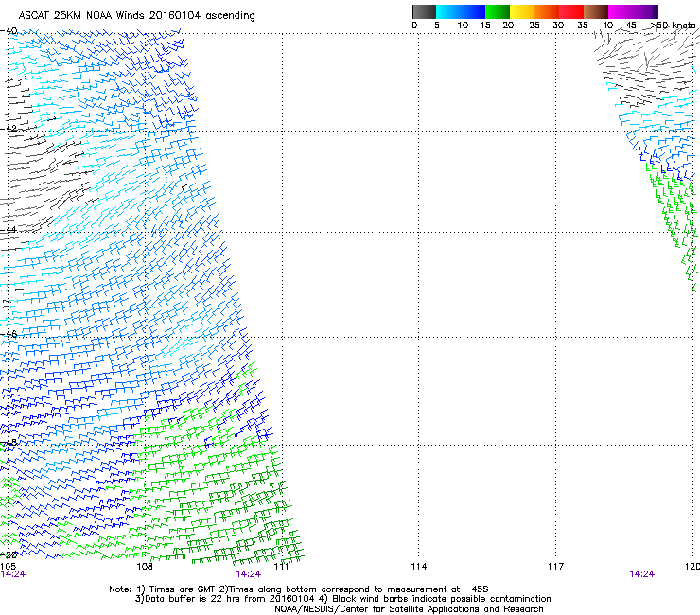Image resolution: width=700 pixels, height=615 pixels.
Task: Click the purple '14:24' time beneath longitude 105
Action: tap(13, 574)
